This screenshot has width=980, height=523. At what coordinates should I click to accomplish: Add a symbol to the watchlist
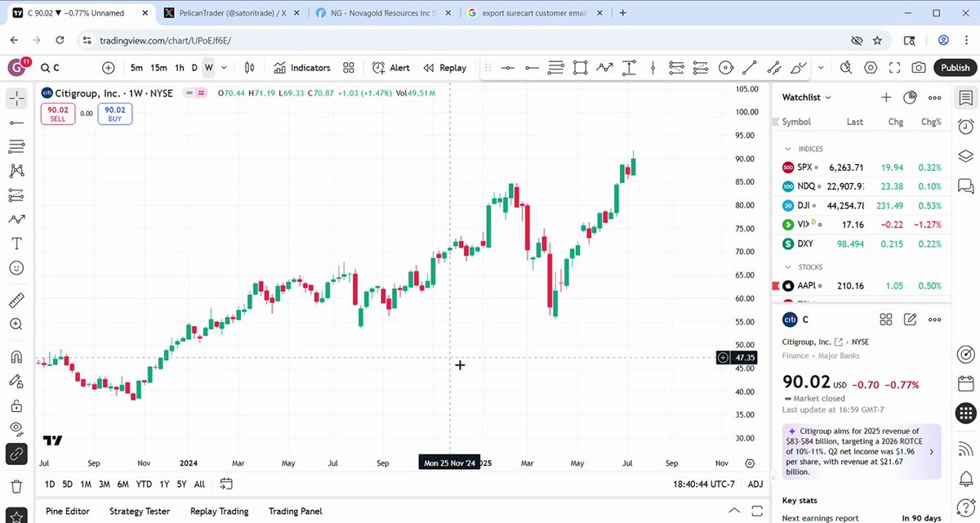point(886,97)
